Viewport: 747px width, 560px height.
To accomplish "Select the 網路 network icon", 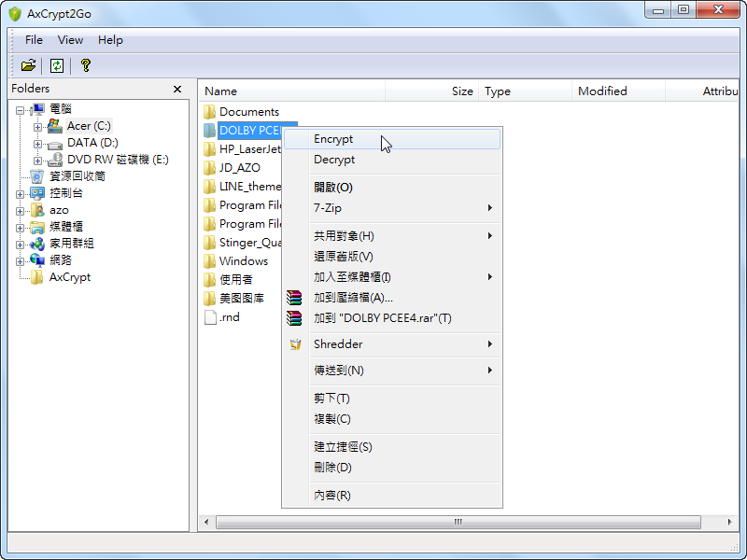I will (x=37, y=260).
